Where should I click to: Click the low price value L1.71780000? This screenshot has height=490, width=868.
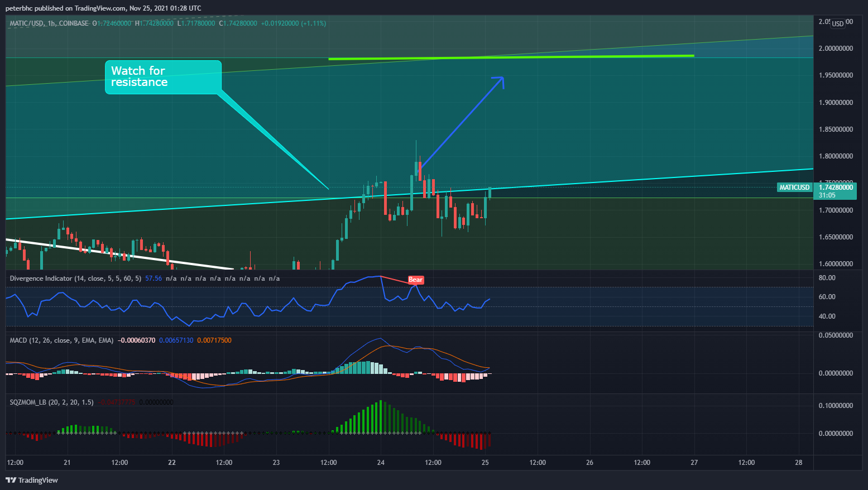point(196,23)
